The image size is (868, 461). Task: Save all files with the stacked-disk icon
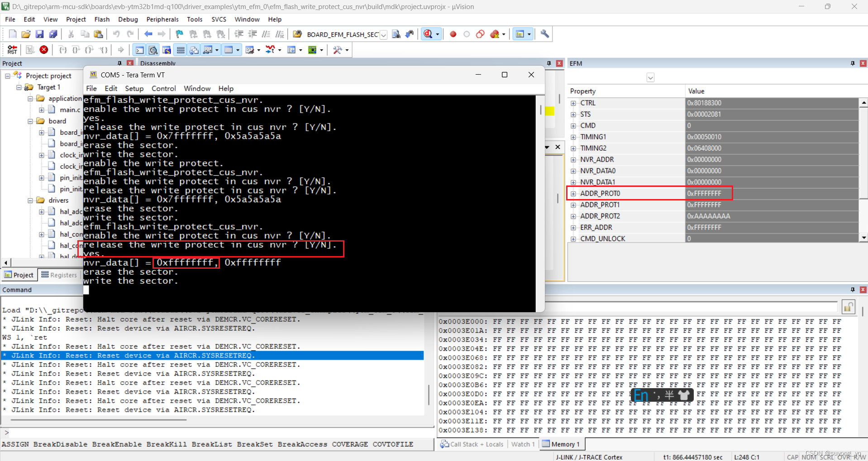point(53,34)
